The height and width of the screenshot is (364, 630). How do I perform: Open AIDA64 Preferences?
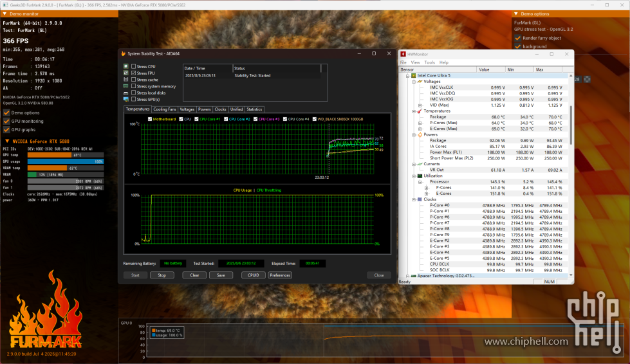click(x=280, y=275)
